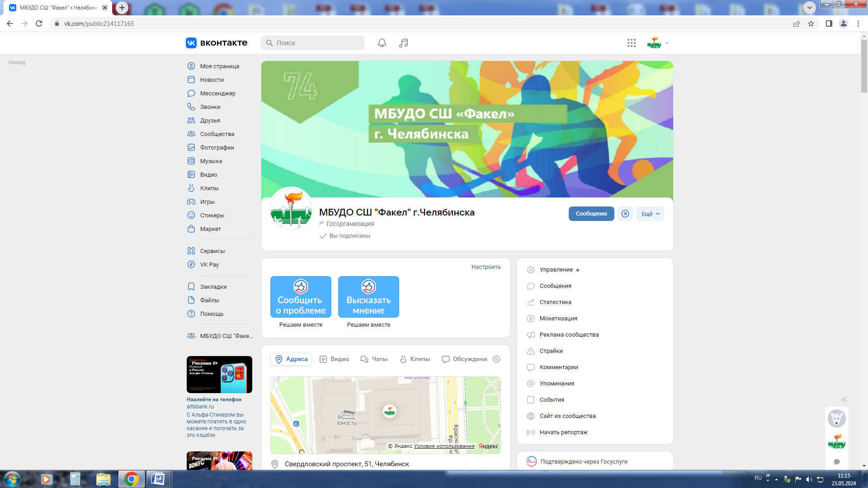
Task: Click the volume speaker tray icon
Action: [x=809, y=479]
